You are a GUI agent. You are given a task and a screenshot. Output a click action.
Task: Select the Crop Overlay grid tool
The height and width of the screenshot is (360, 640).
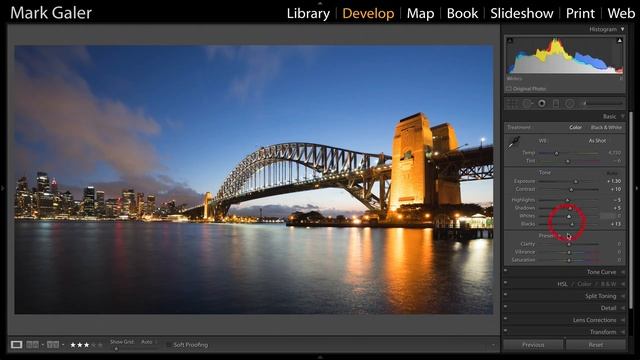[512, 104]
